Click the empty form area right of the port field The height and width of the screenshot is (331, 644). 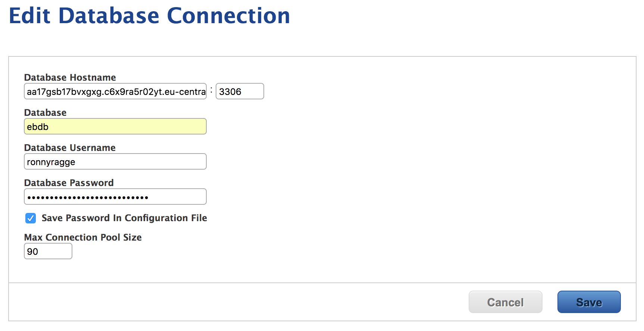click(x=448, y=91)
